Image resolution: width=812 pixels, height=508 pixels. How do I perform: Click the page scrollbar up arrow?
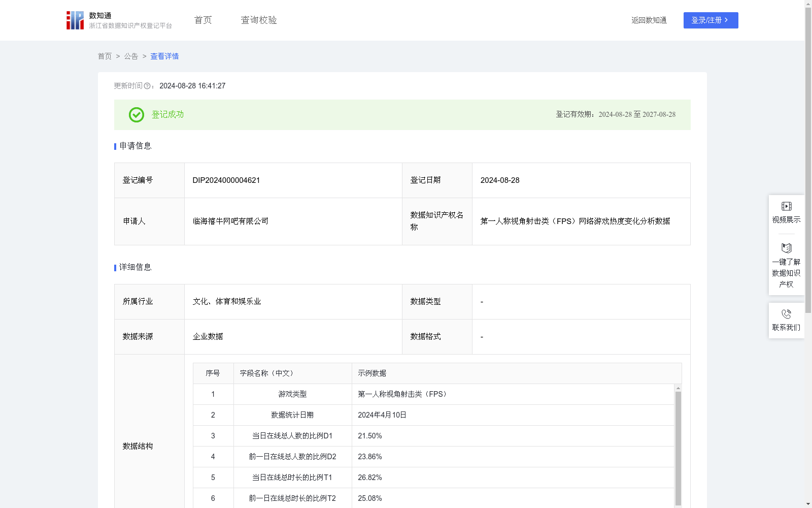click(808, 4)
